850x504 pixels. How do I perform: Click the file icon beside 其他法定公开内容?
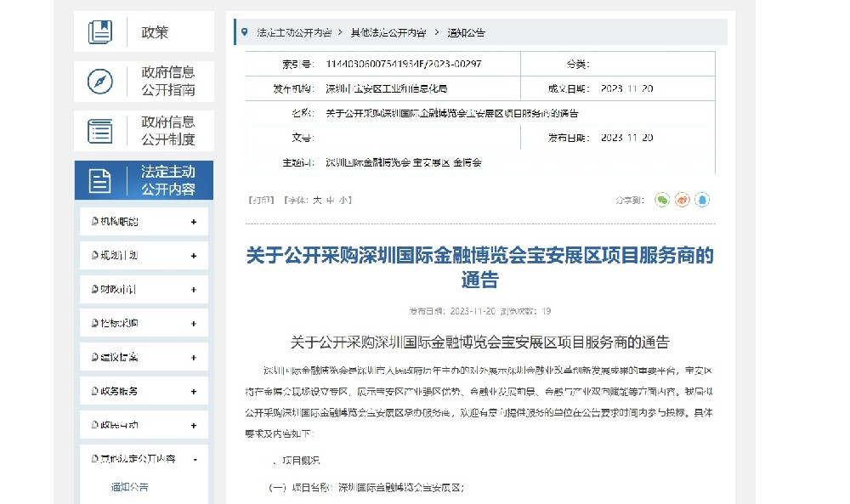[95, 459]
